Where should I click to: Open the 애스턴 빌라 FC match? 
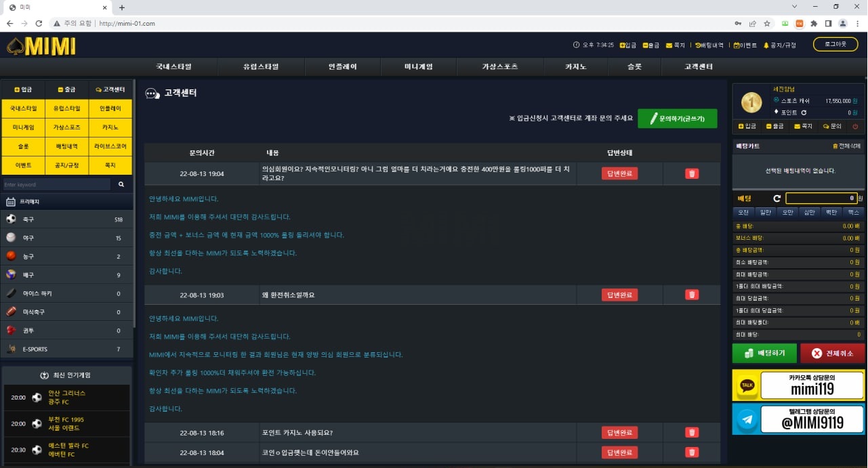[66, 450]
